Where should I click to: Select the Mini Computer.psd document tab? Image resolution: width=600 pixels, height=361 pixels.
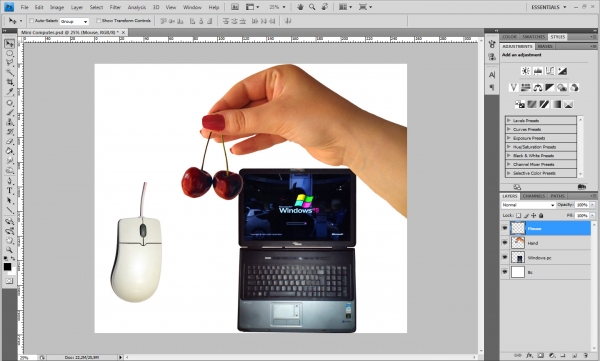pos(73,33)
